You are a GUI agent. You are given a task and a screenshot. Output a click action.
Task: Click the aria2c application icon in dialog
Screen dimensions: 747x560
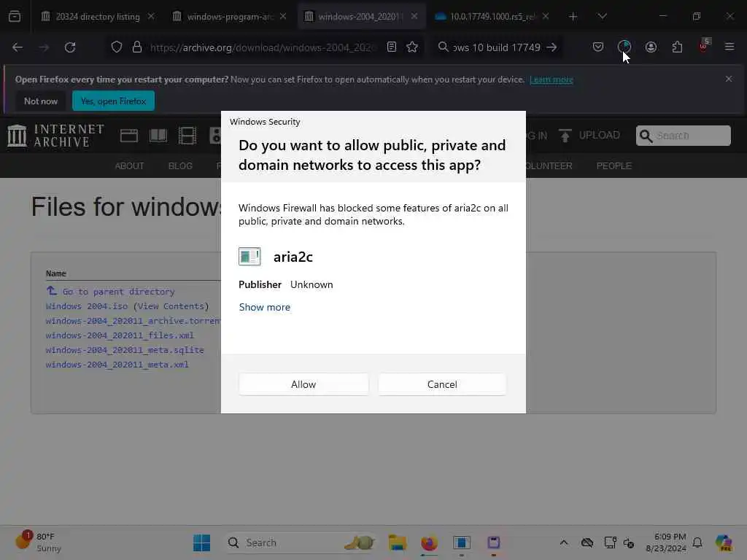click(249, 257)
